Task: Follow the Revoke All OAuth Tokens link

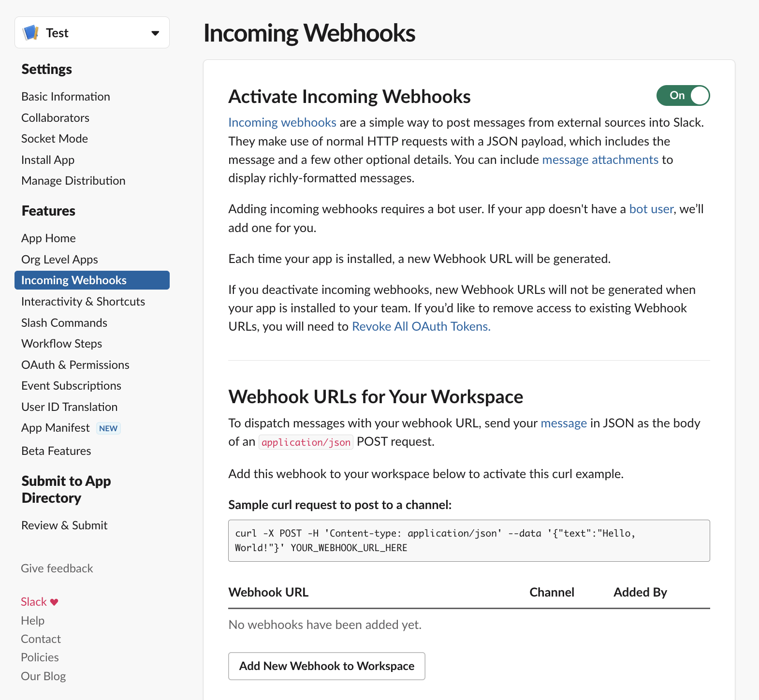Action: (x=421, y=327)
